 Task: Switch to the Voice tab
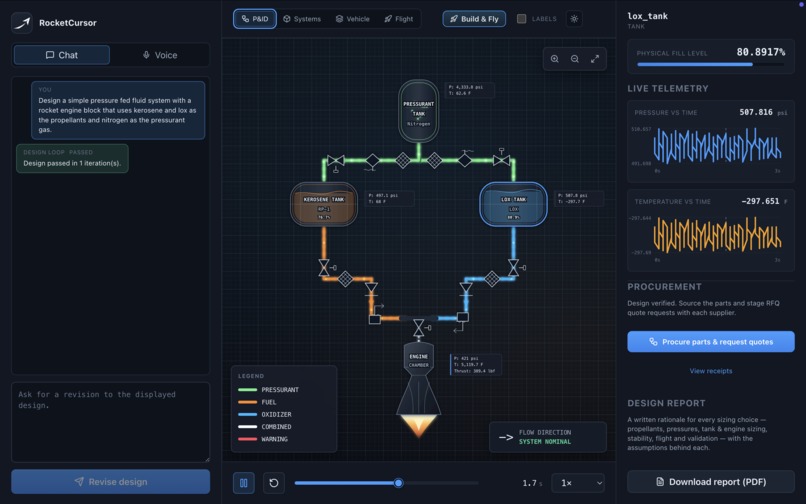(x=160, y=55)
